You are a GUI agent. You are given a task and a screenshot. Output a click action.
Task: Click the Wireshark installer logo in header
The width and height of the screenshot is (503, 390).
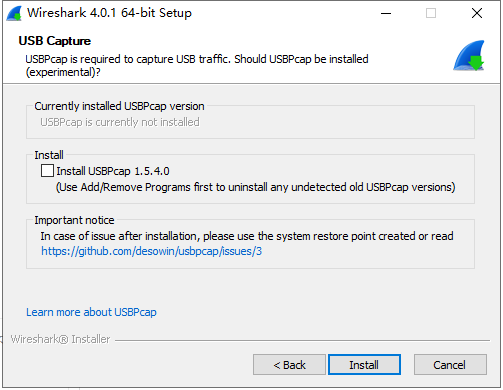[469, 55]
